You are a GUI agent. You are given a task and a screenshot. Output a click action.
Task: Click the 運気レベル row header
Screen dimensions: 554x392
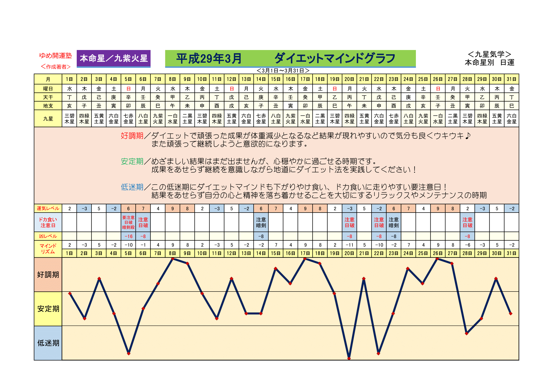coord(48,208)
